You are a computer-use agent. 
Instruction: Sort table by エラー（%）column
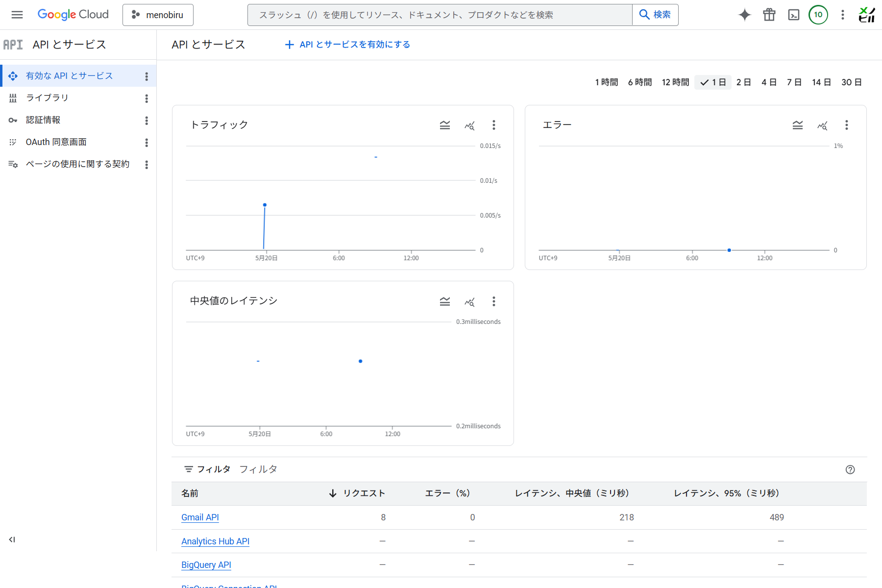[448, 493]
